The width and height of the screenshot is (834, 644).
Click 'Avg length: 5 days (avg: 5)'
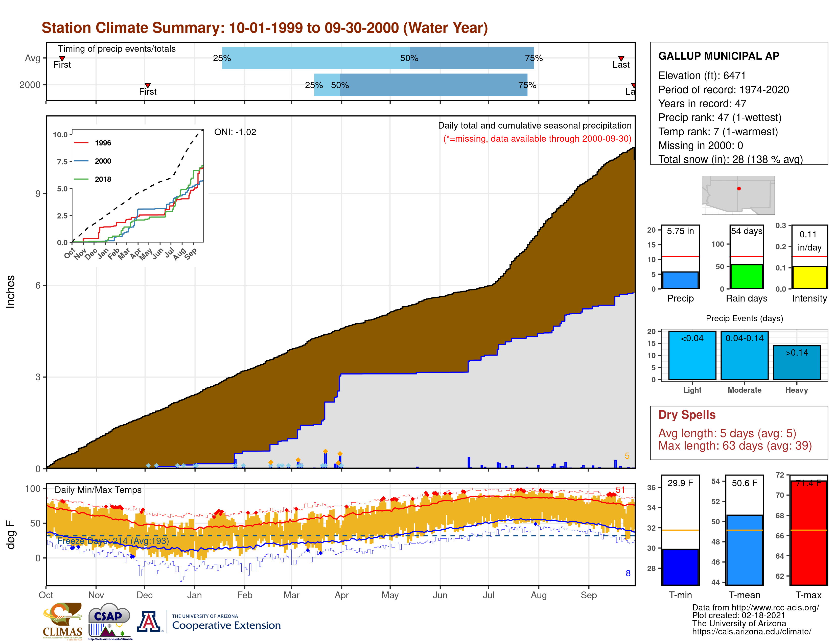point(727,433)
